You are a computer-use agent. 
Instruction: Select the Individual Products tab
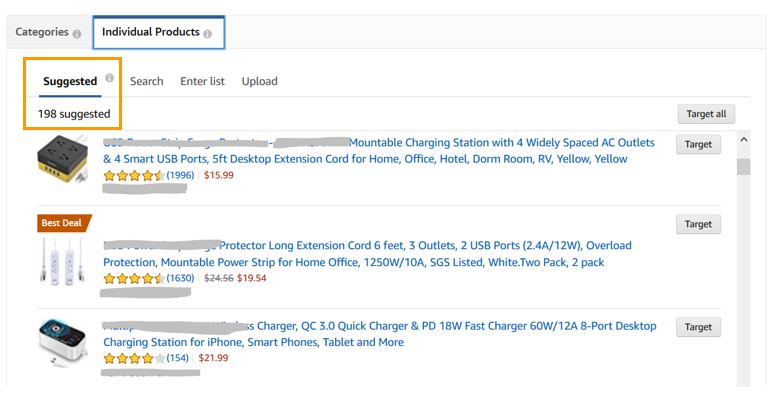click(150, 32)
